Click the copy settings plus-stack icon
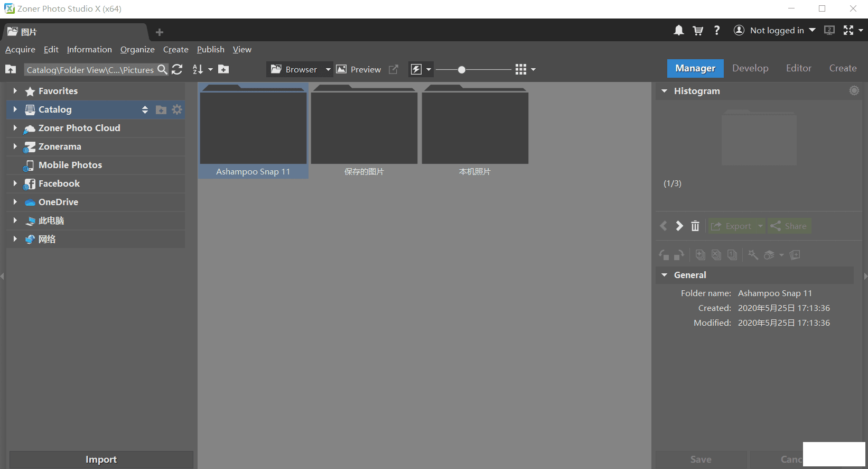The image size is (868, 469). [701, 255]
